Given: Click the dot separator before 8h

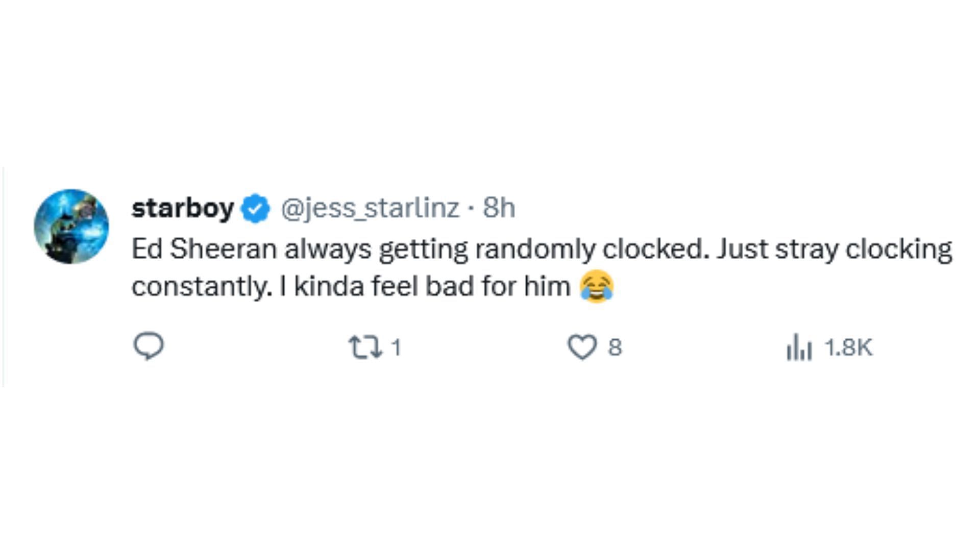Looking at the screenshot, I should pos(471,208).
